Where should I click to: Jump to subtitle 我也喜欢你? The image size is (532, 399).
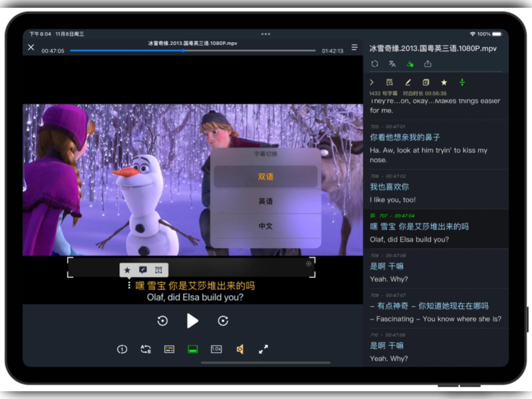click(389, 187)
